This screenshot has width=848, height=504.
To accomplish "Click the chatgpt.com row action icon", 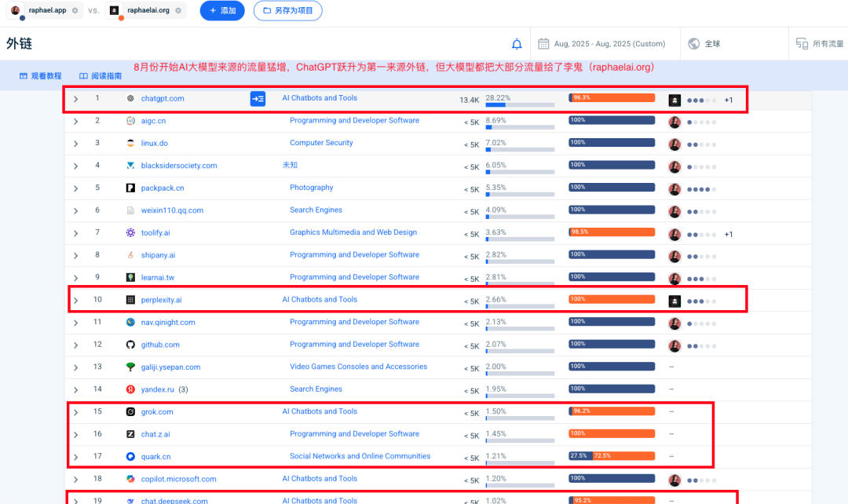I will click(258, 99).
